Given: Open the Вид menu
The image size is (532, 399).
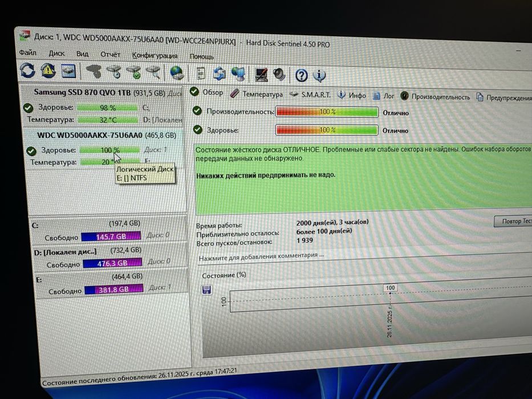Looking at the screenshot, I should pyautogui.click(x=83, y=54).
